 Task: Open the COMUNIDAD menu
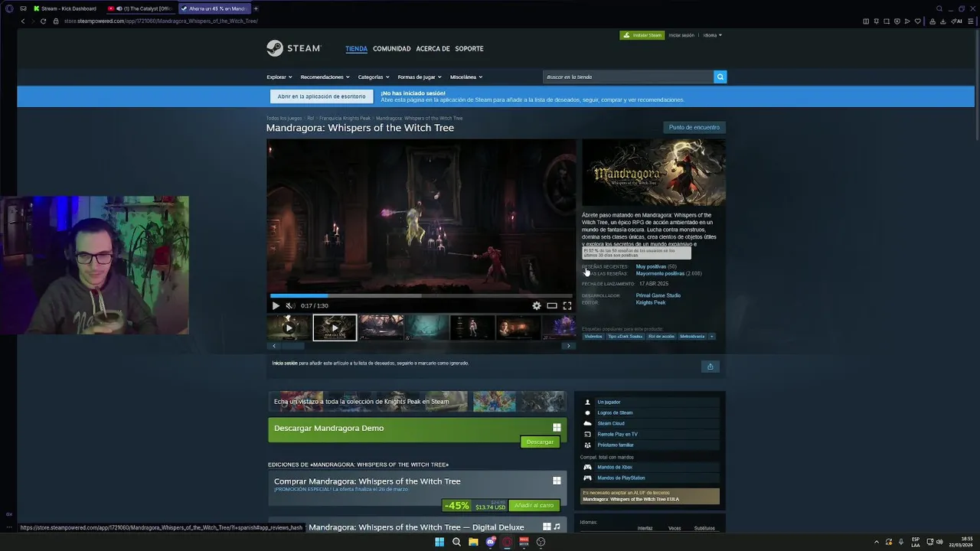tap(392, 49)
